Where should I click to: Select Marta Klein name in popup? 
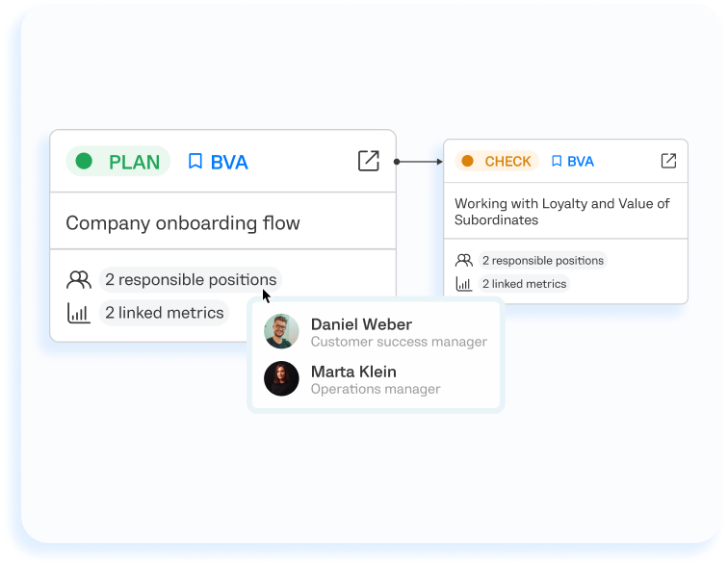click(353, 372)
